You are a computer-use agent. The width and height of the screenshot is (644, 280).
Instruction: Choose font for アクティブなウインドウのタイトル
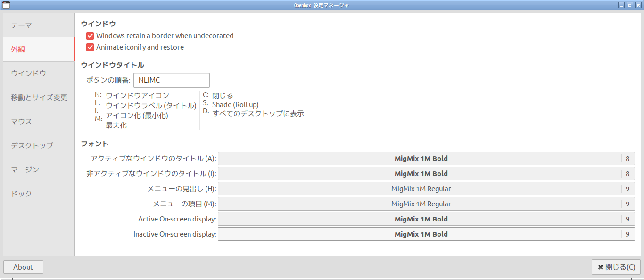pyautogui.click(x=426, y=159)
